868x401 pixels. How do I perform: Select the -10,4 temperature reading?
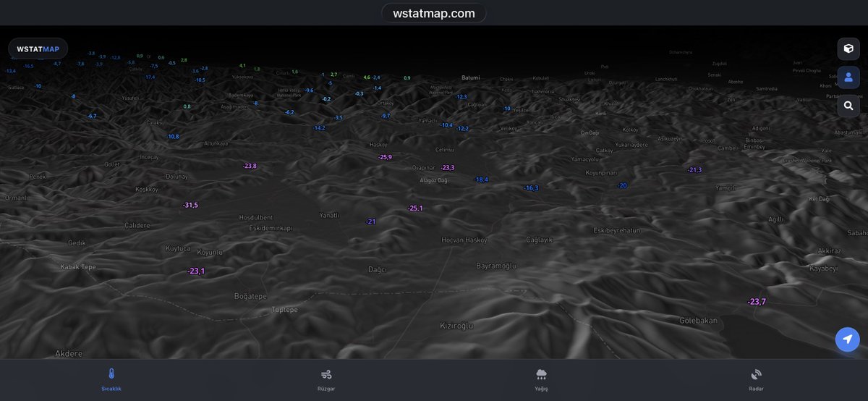click(446, 125)
